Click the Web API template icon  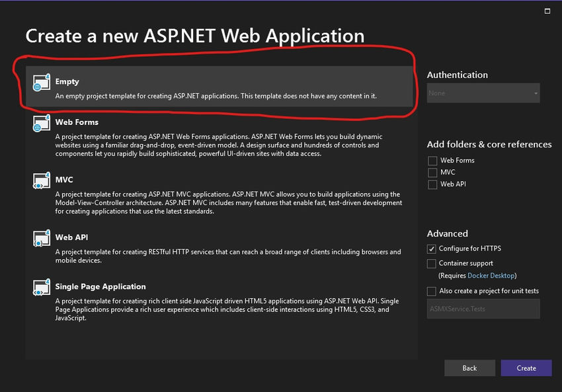point(42,238)
